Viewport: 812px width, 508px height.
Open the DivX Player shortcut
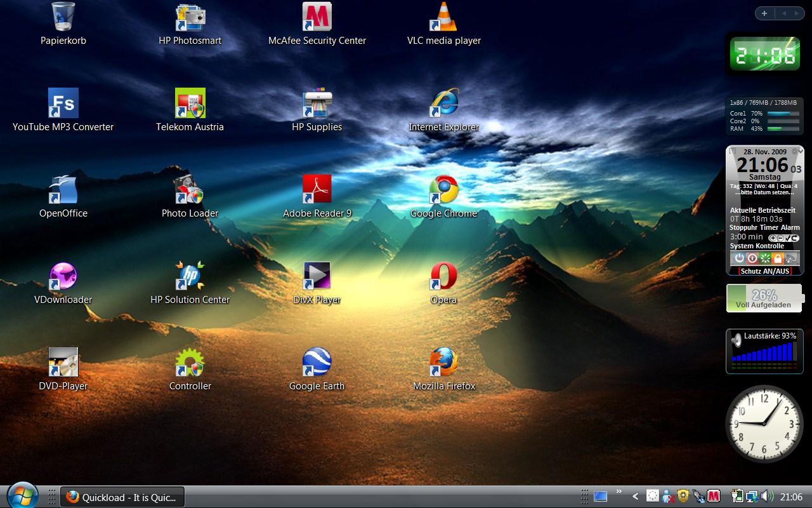pyautogui.click(x=317, y=277)
